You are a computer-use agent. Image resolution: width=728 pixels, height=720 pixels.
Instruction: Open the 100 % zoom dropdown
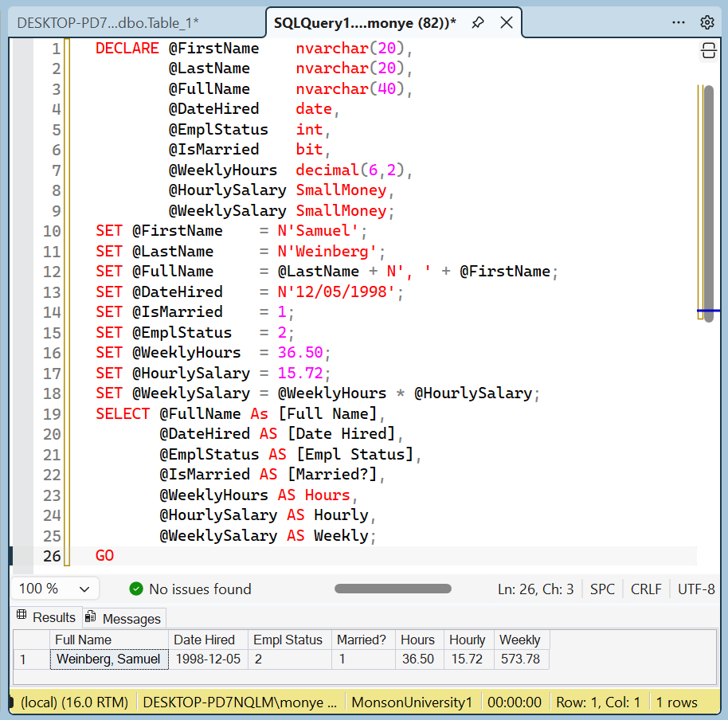tap(55, 589)
